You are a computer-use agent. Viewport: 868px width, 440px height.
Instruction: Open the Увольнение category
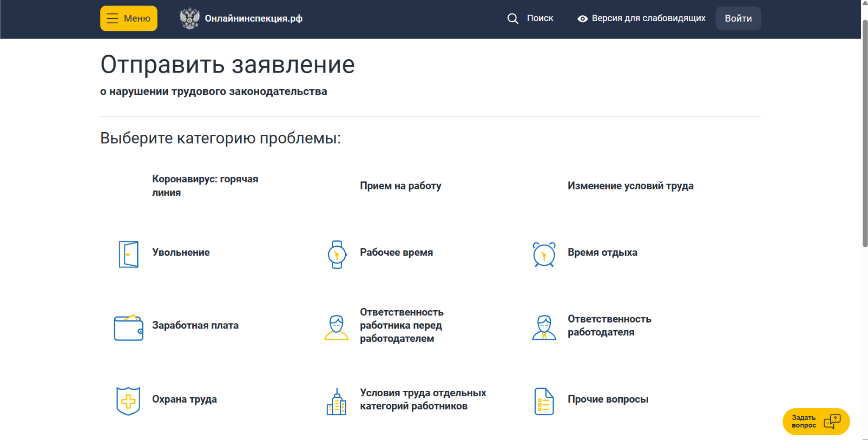[x=181, y=252]
